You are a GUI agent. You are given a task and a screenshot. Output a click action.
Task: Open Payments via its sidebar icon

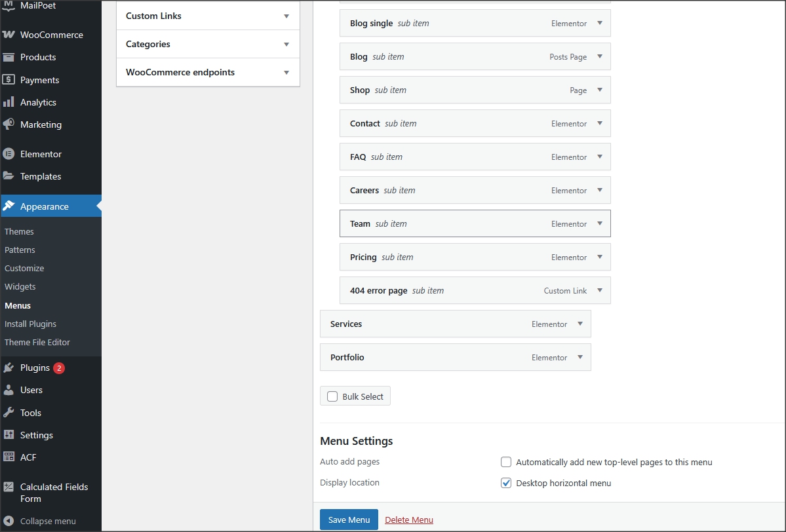(9, 80)
